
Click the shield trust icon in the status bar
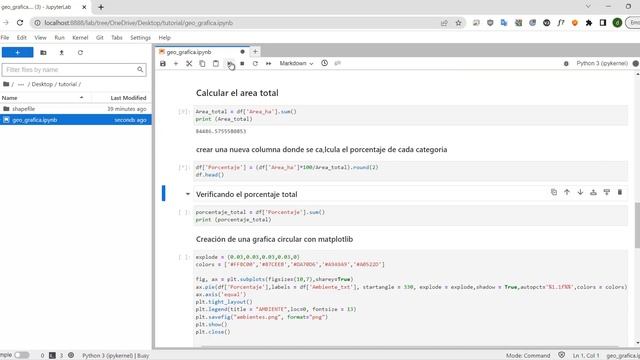pos(562,355)
